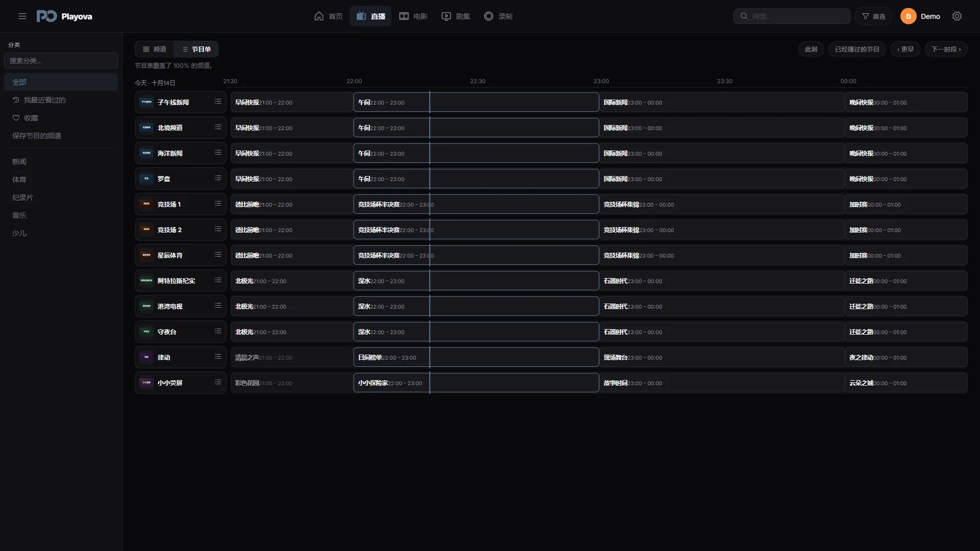Go to earlier time with 更早

click(905, 49)
